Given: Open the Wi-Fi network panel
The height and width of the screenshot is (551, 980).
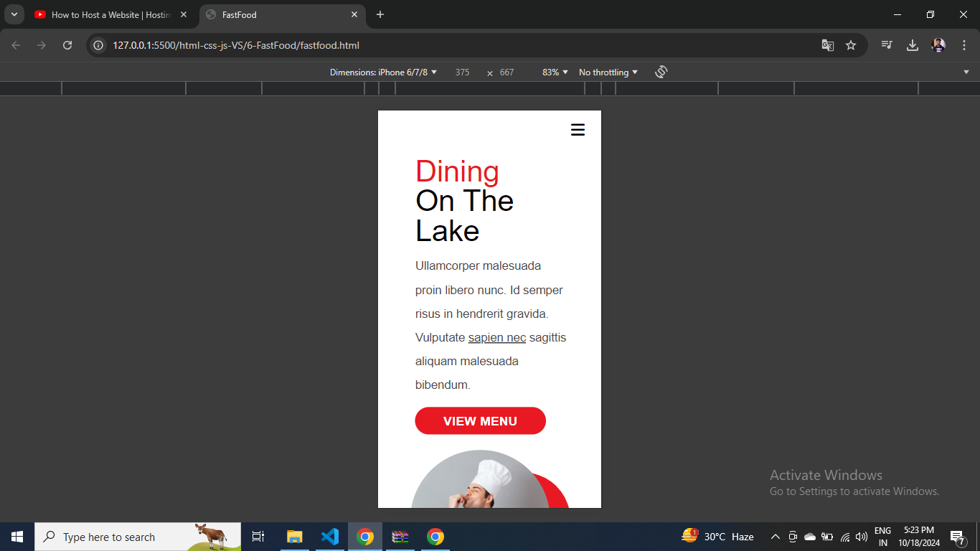Looking at the screenshot, I should [x=845, y=537].
